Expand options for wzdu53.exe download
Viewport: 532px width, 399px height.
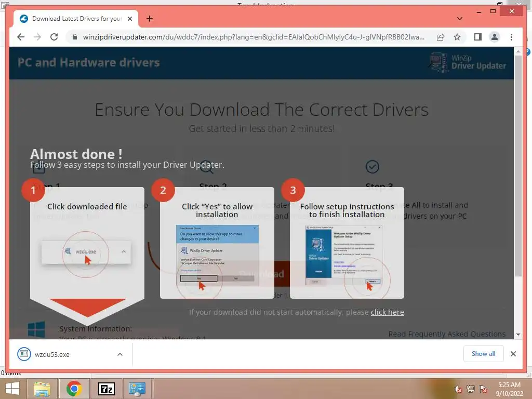[x=120, y=354]
